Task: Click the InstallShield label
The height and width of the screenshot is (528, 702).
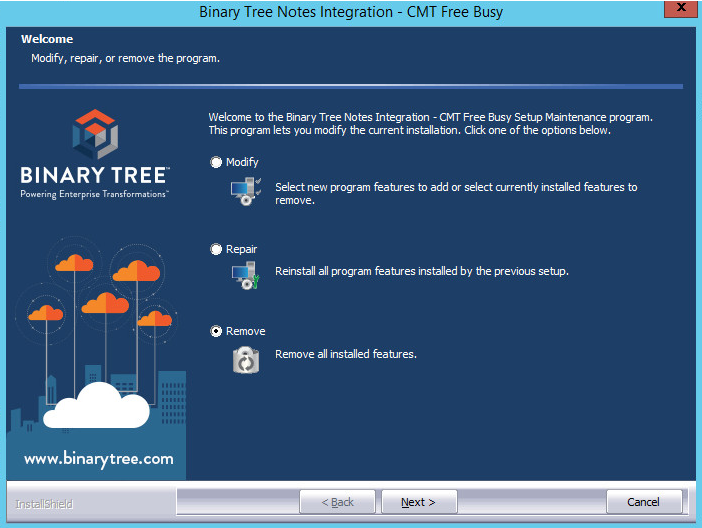Action: pos(44,504)
